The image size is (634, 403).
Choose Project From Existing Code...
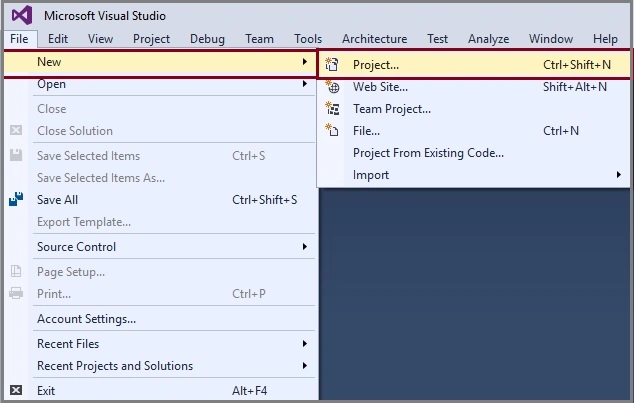tap(474, 153)
